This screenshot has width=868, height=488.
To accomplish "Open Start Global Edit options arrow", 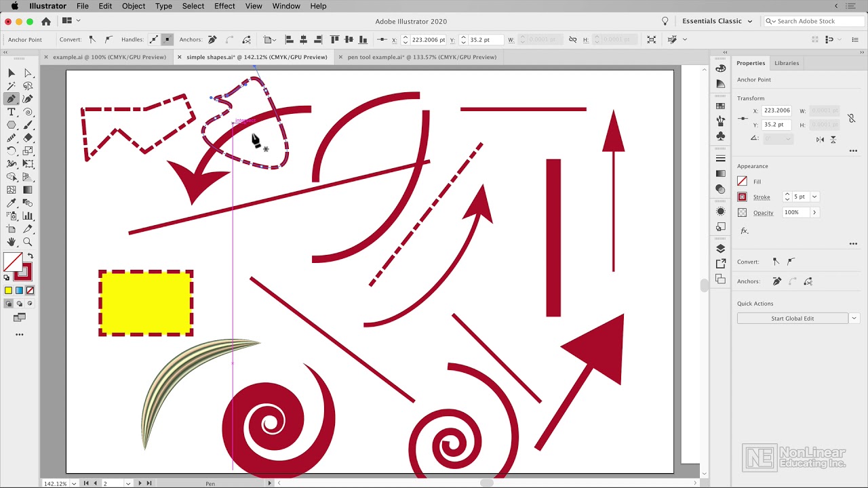I will click(854, 318).
